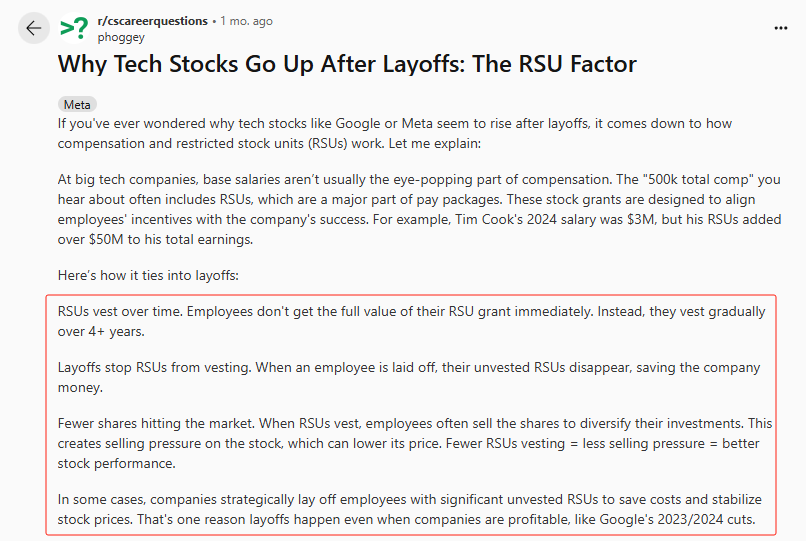
Task: Click the 'Layoffs stop RSUs from vesting' paragraph
Action: pyautogui.click(x=409, y=377)
